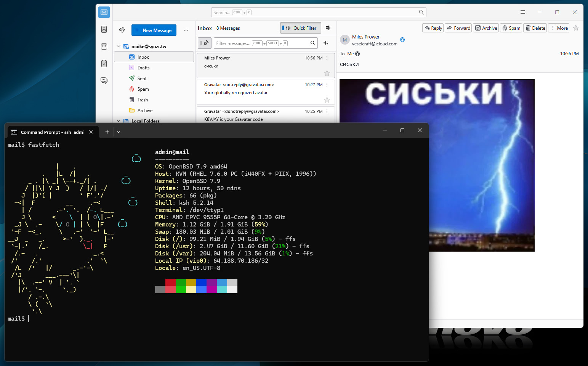Click the 'Uptime: 12 hours, 50 mins' line
Screen dimensions: 588x366
pyautogui.click(x=198, y=188)
